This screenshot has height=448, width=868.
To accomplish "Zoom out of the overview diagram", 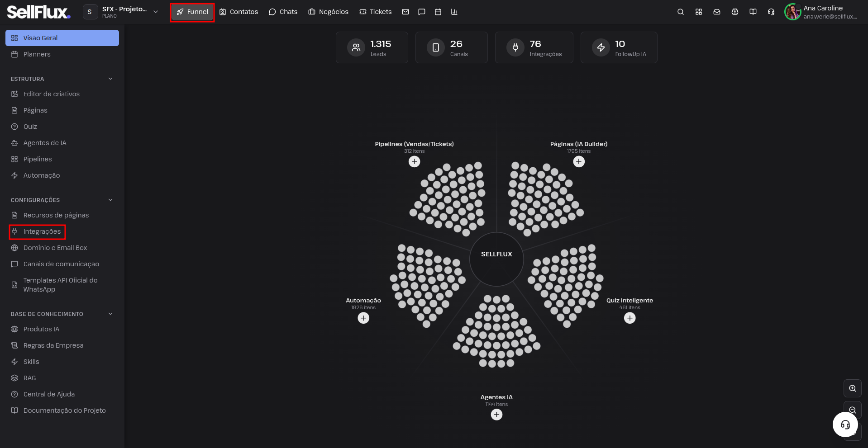I will (853, 409).
